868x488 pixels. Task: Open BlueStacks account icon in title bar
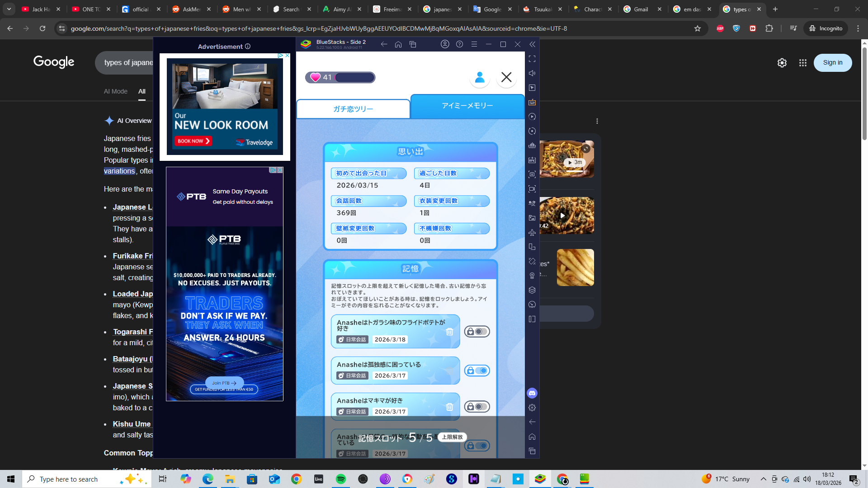click(x=445, y=44)
